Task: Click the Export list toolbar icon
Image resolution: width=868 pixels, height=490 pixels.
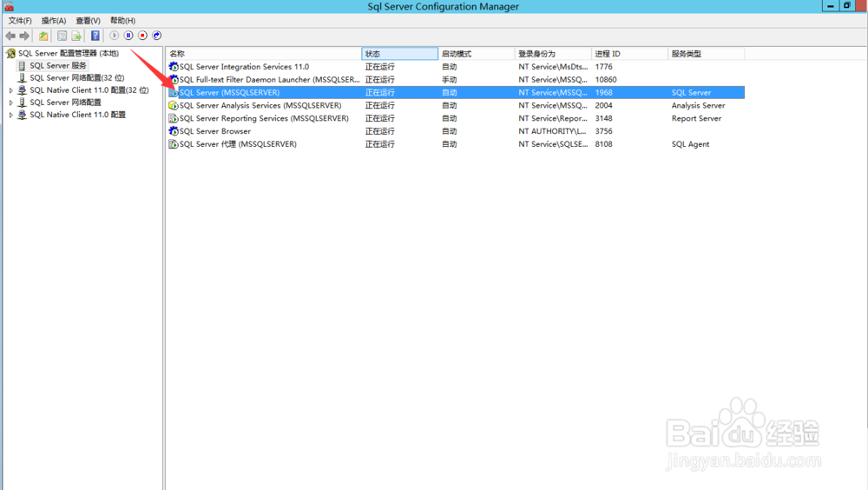Action: point(76,36)
